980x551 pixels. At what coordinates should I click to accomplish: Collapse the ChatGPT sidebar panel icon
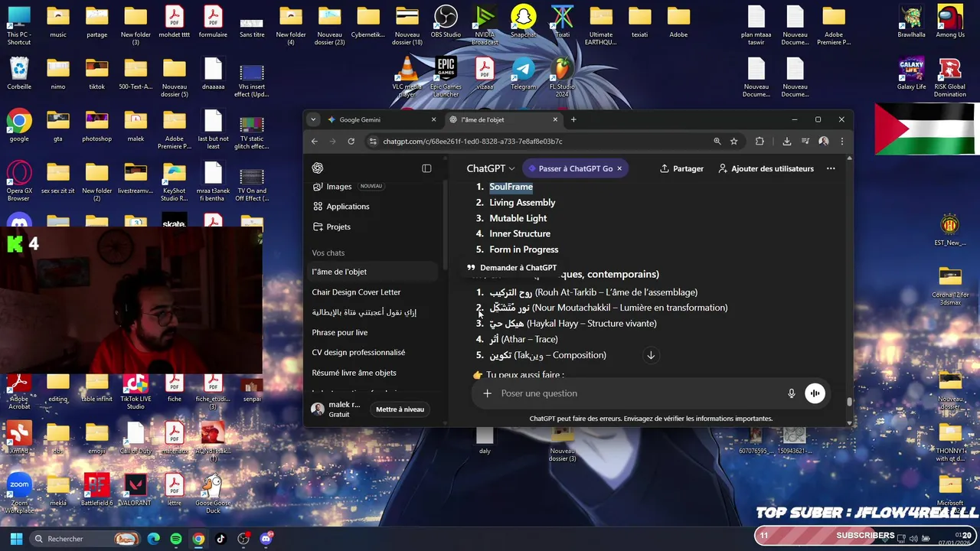pyautogui.click(x=426, y=168)
